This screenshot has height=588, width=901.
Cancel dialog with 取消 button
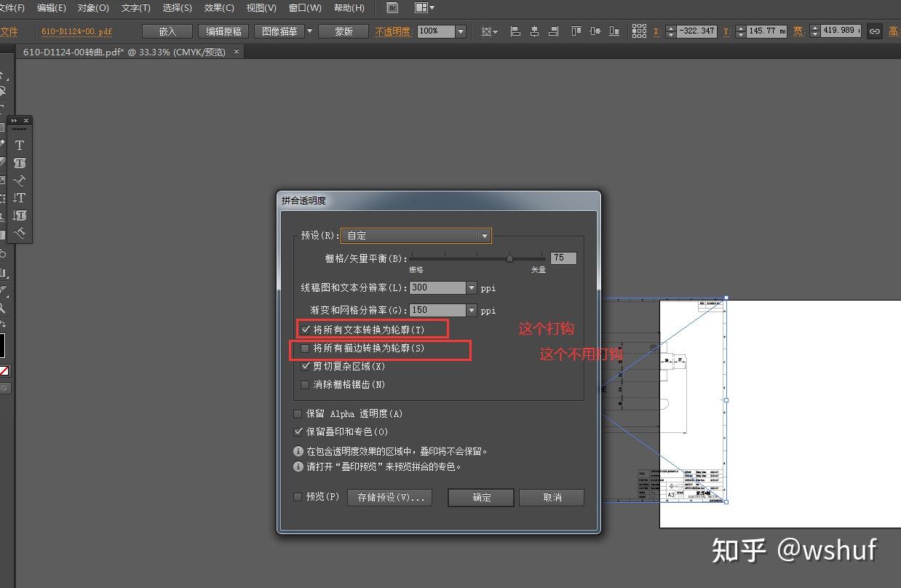[552, 498]
